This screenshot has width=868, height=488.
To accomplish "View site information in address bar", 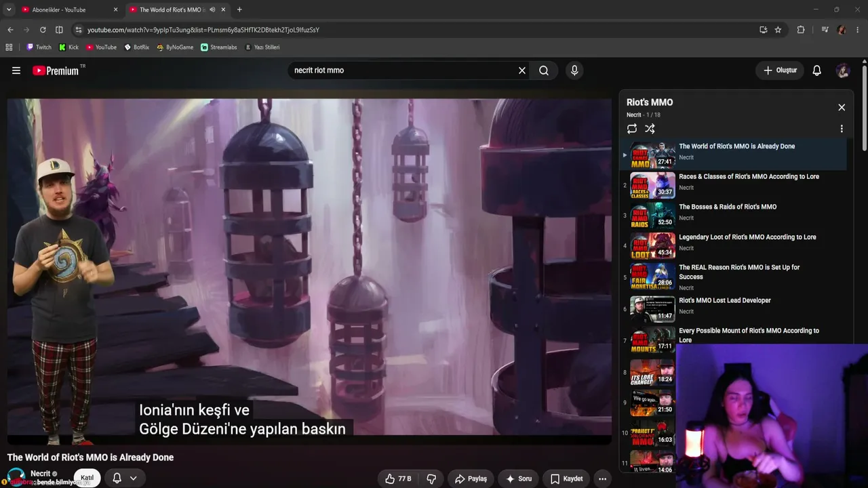I will 79,30.
